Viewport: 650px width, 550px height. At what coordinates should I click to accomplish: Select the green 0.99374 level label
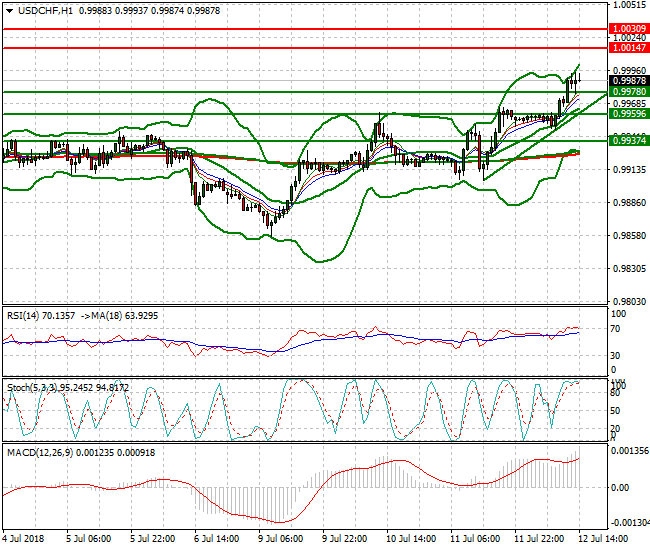point(629,141)
